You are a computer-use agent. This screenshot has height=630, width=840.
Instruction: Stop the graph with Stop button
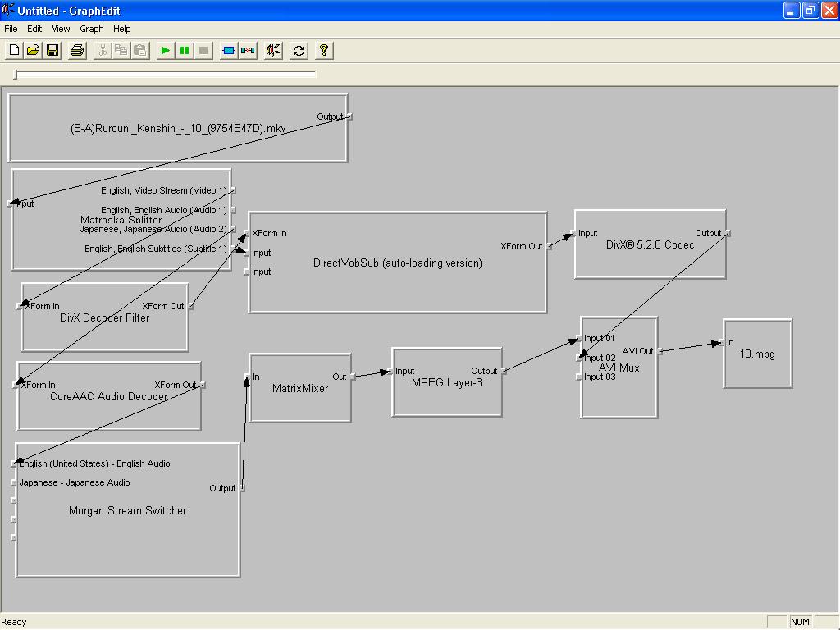(x=203, y=50)
